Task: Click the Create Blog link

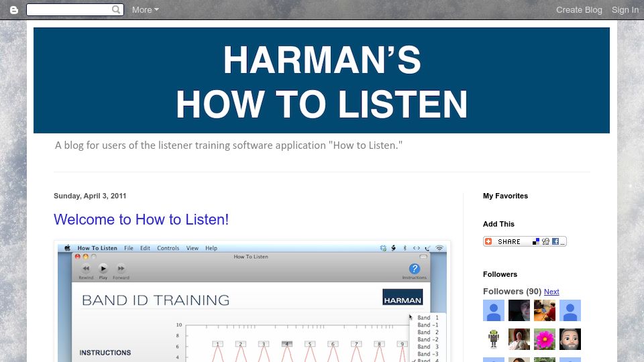Action: click(579, 10)
